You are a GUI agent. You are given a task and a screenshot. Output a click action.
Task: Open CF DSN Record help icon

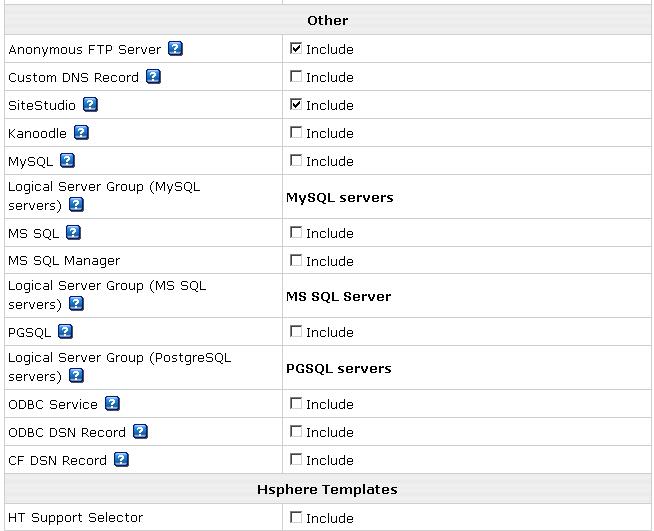[x=121, y=459]
